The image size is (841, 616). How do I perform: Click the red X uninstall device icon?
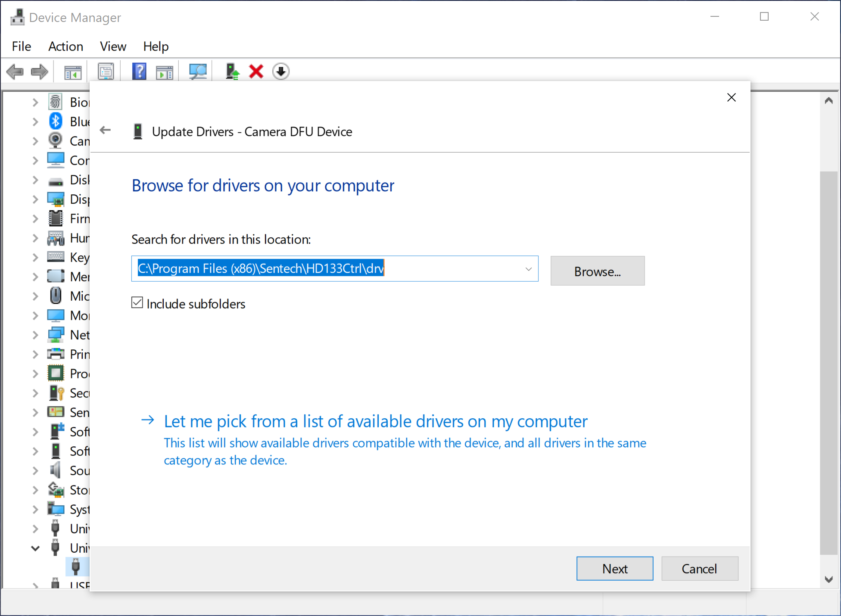[x=256, y=72]
